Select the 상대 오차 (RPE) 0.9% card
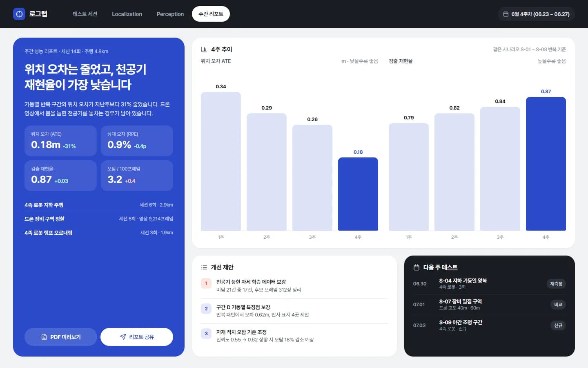The width and height of the screenshot is (588, 368). click(x=137, y=141)
